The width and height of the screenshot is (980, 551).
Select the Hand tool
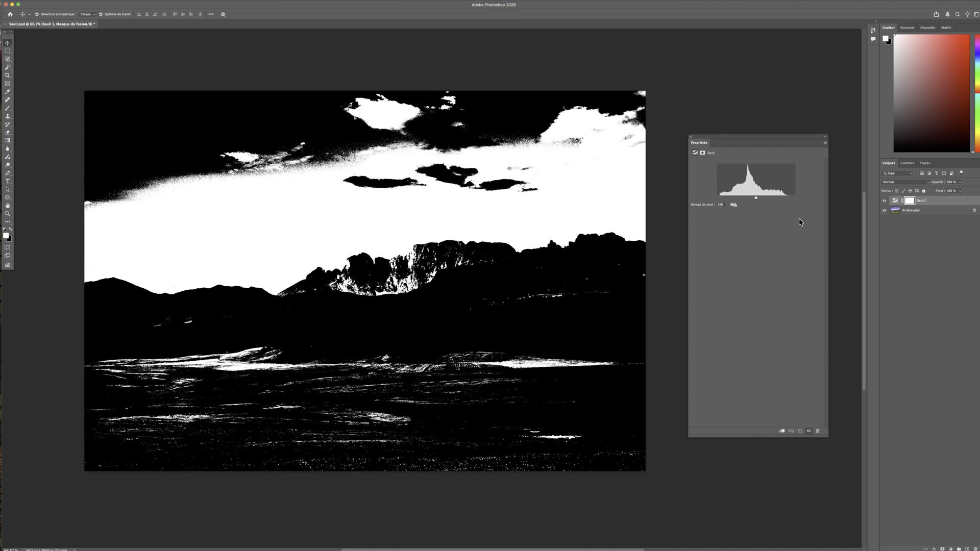point(8,206)
